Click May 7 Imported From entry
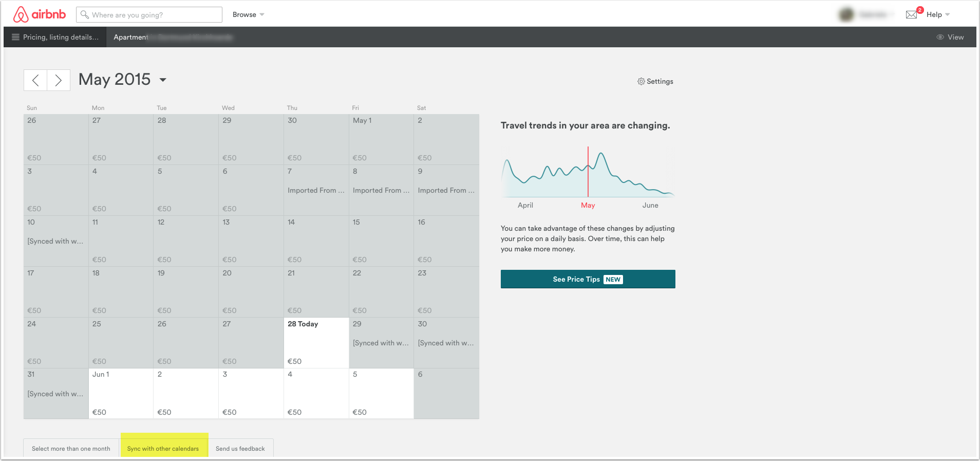Screen dimensions: 980x461 (x=316, y=190)
